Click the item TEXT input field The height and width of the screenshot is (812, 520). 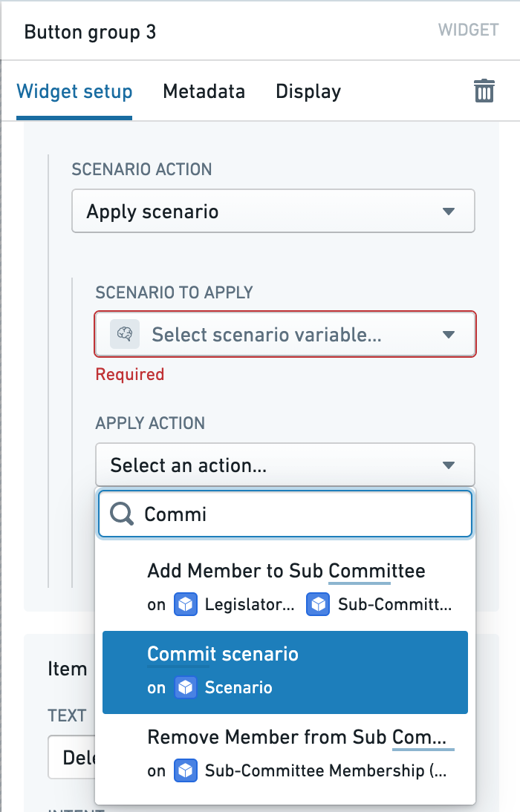coord(71,757)
